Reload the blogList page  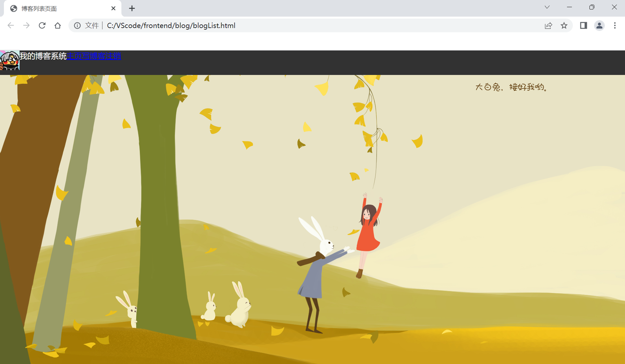tap(42, 25)
